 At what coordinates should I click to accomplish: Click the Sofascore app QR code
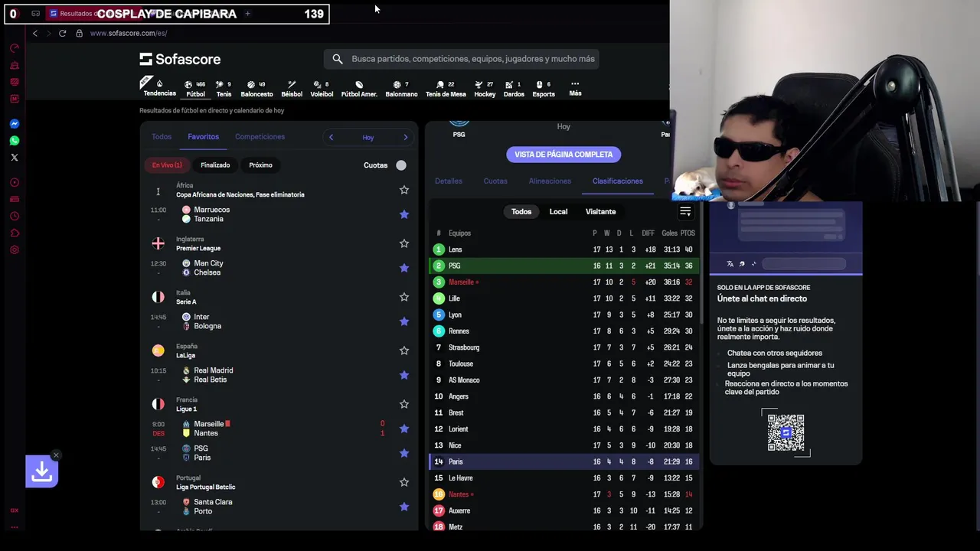coord(786,432)
